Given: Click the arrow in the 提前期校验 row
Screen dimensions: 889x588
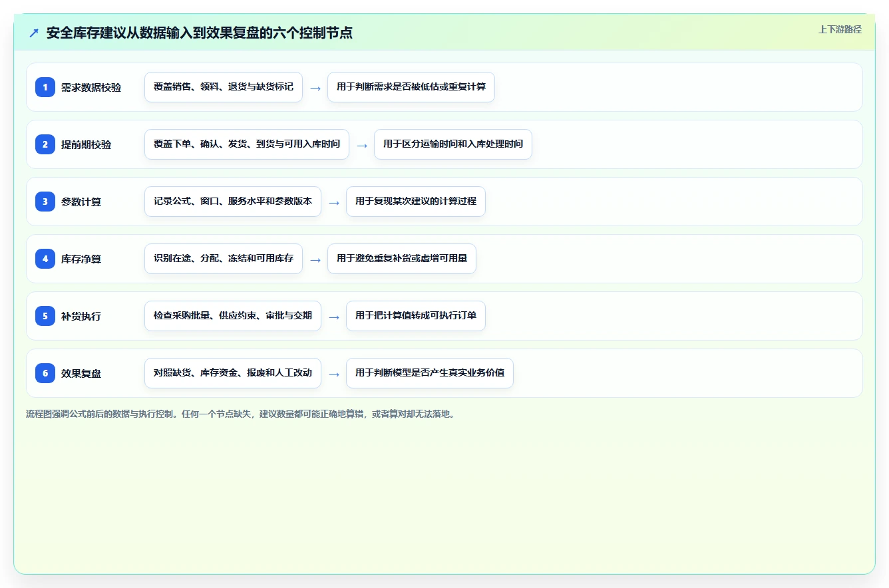Looking at the screenshot, I should (362, 145).
